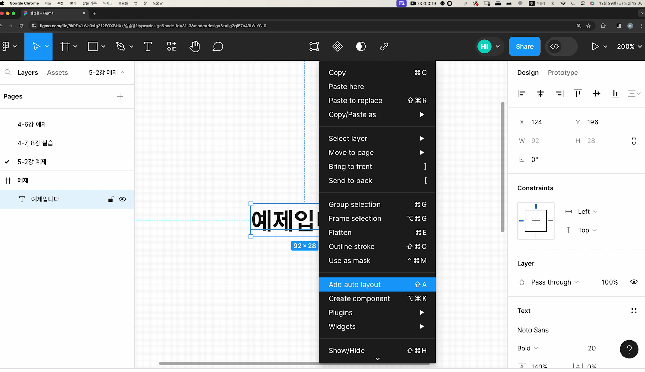Open the help question mark button
Image resolution: width=645 pixels, height=372 pixels.
[629, 349]
